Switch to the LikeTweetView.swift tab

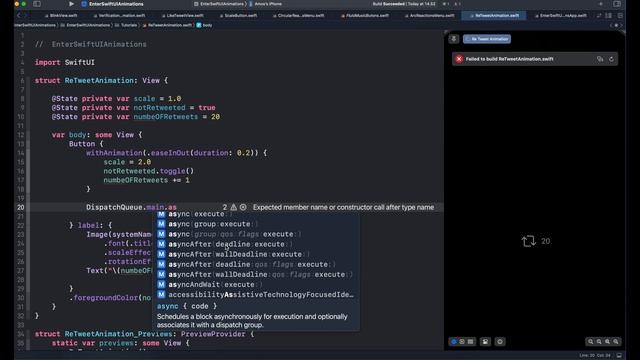point(182,16)
